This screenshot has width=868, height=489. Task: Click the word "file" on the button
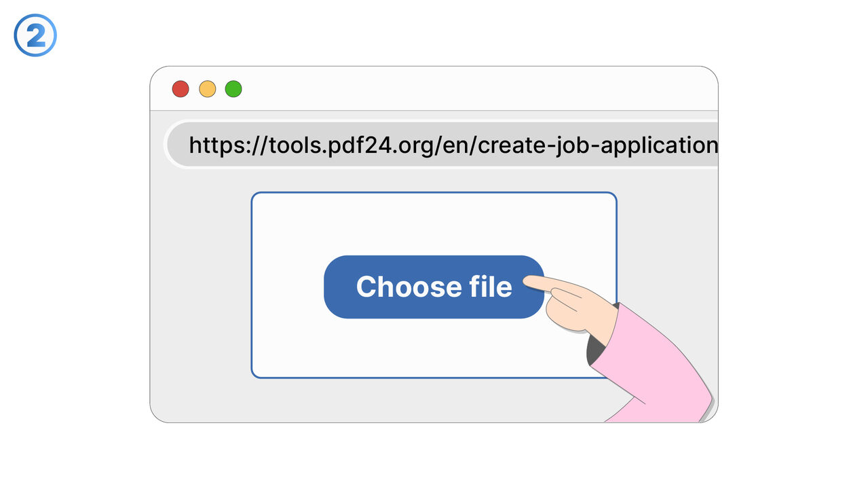(491, 287)
